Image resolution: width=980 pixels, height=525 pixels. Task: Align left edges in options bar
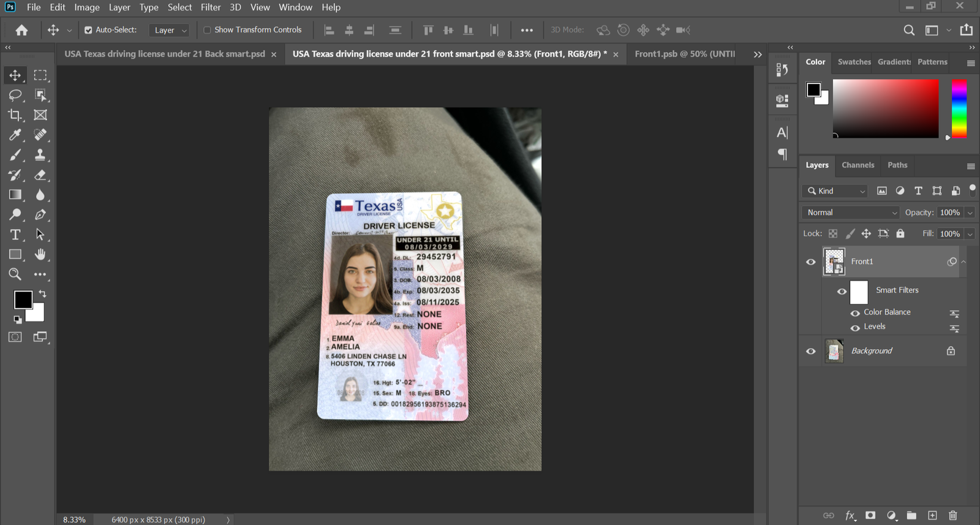pos(329,30)
